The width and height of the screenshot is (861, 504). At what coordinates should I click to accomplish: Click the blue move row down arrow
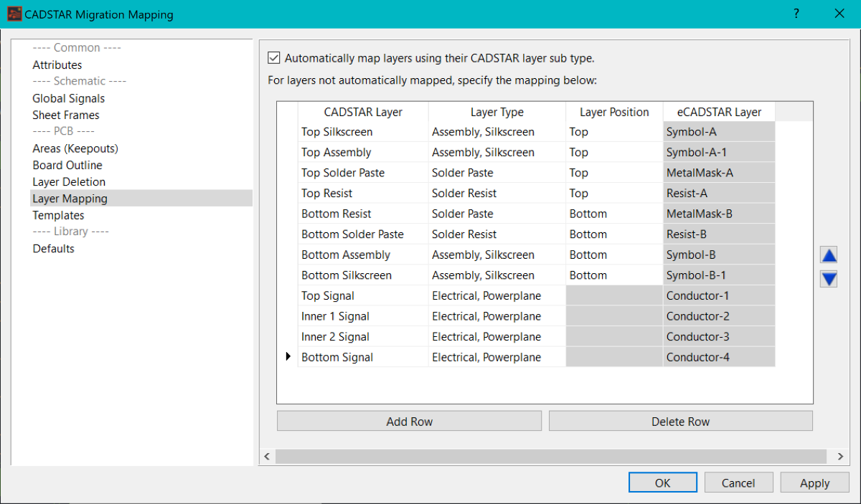click(829, 279)
